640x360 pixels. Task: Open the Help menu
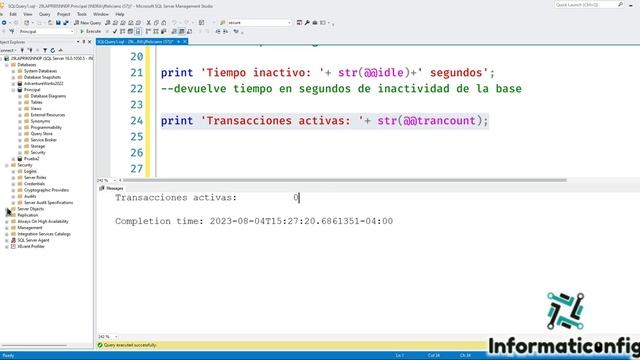pyautogui.click(x=120, y=14)
